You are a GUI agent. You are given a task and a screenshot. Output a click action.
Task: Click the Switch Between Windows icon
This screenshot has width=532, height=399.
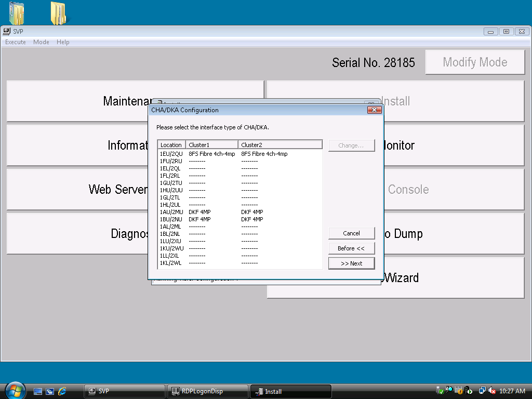50,391
